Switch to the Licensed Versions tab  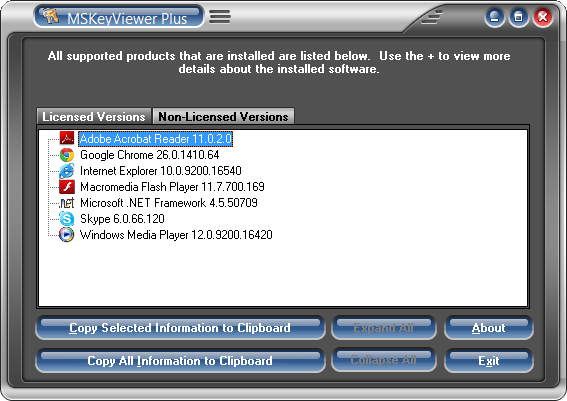[x=94, y=116]
